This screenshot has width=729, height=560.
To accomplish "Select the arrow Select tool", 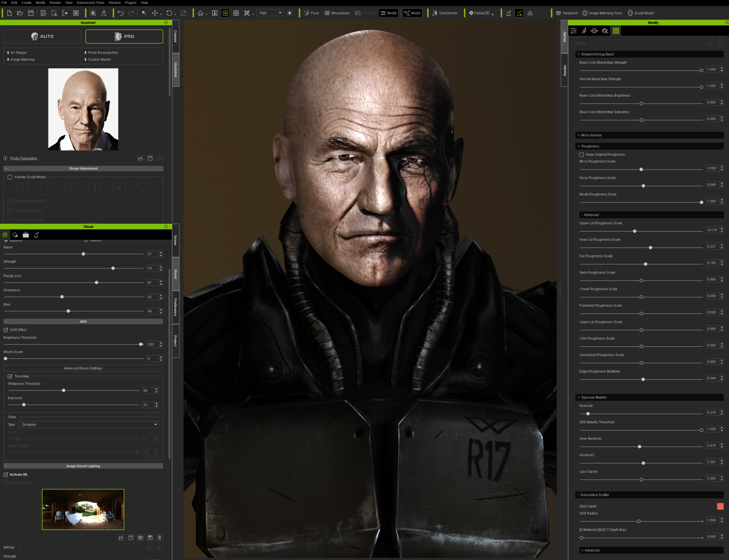I will tap(144, 13).
